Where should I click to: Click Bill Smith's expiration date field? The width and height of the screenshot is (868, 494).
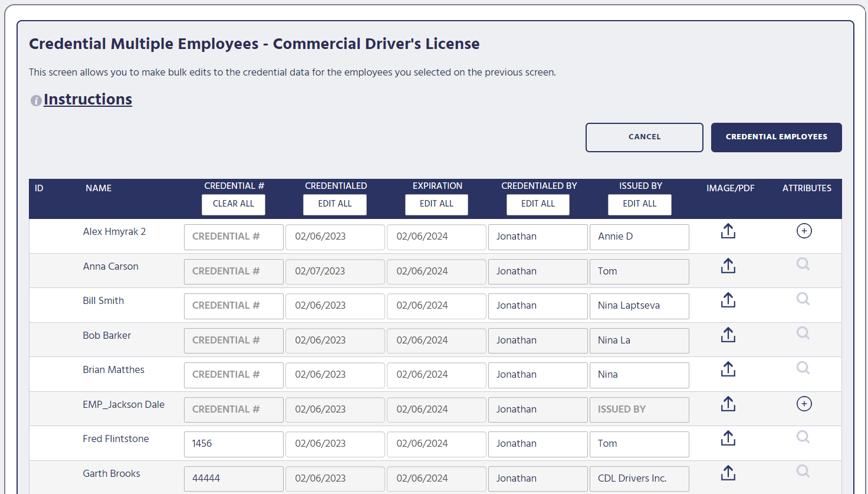click(x=436, y=306)
